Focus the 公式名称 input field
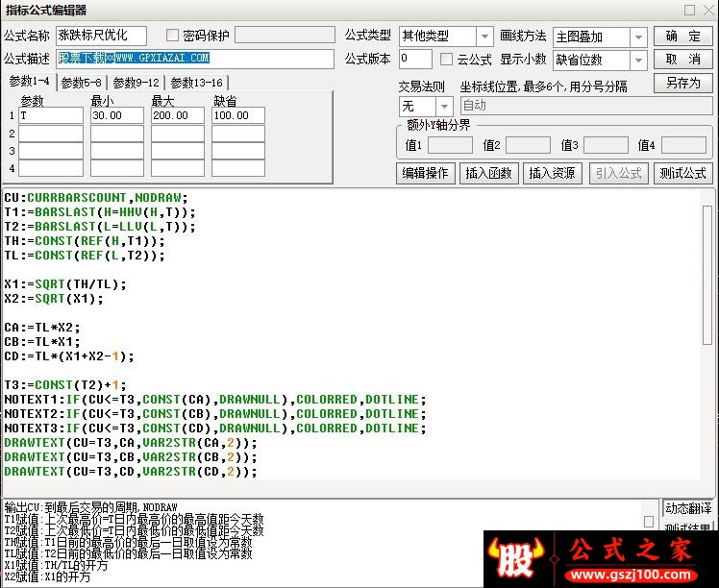The height and width of the screenshot is (588, 719). click(101, 36)
